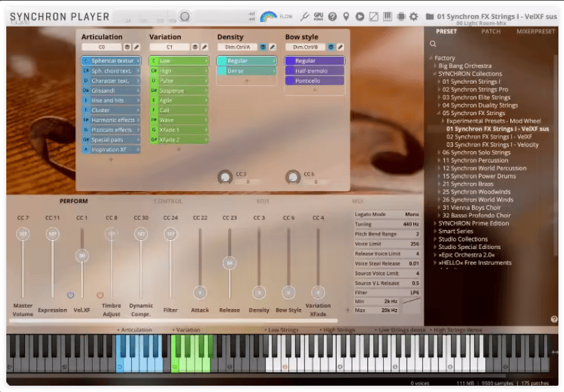Click the window resize icon
Screen dimensions: 564x392
click(373, 17)
